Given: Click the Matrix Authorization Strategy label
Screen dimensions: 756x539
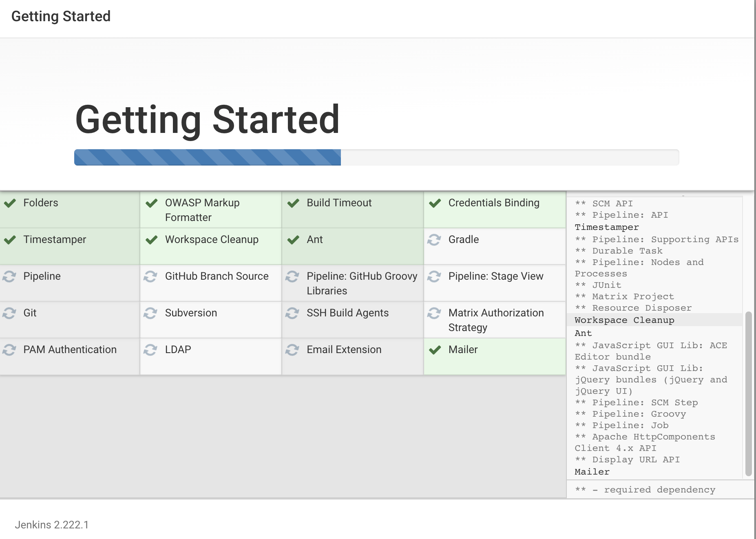Looking at the screenshot, I should tap(496, 320).
